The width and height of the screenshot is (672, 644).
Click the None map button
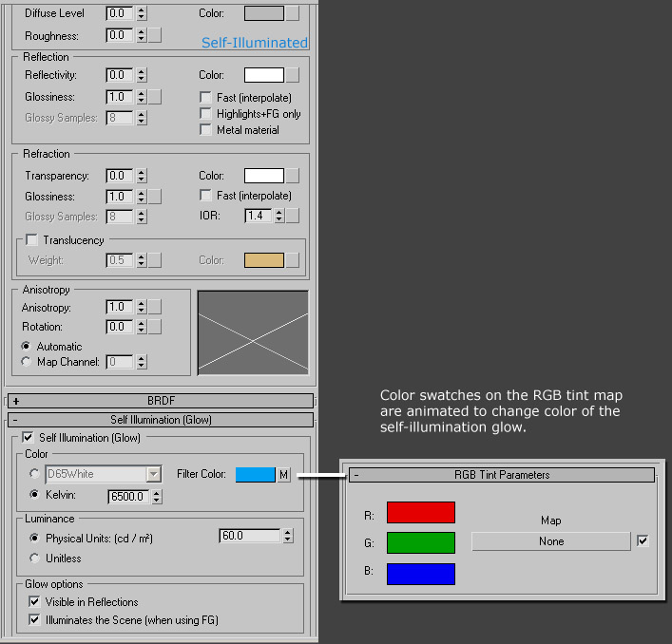(x=551, y=541)
